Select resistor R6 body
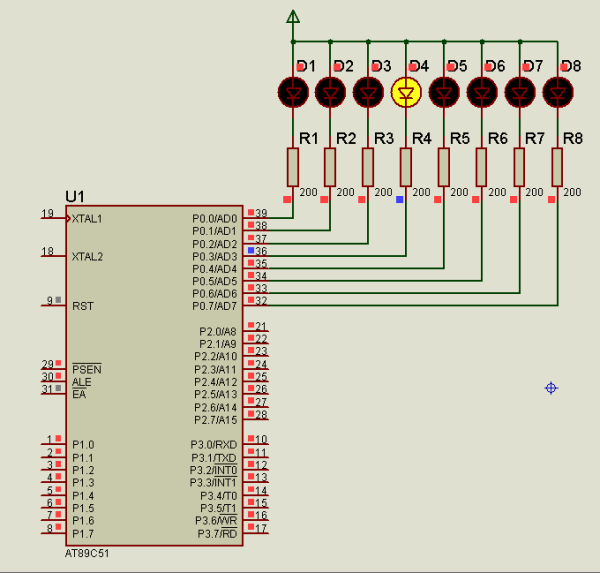 point(481,167)
